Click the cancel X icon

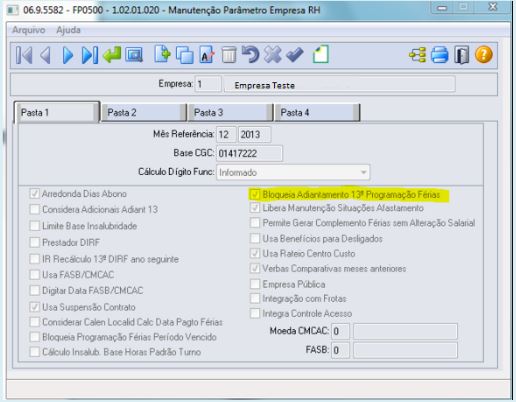tap(273, 55)
